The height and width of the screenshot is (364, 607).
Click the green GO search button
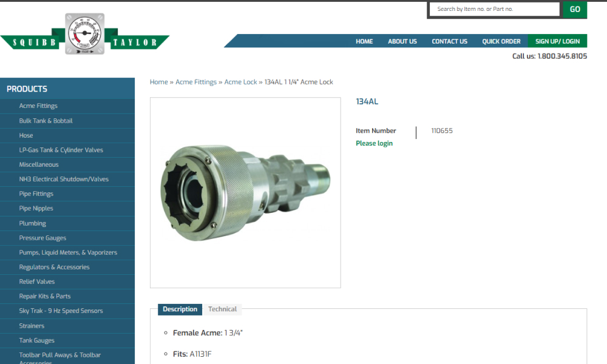575,9
